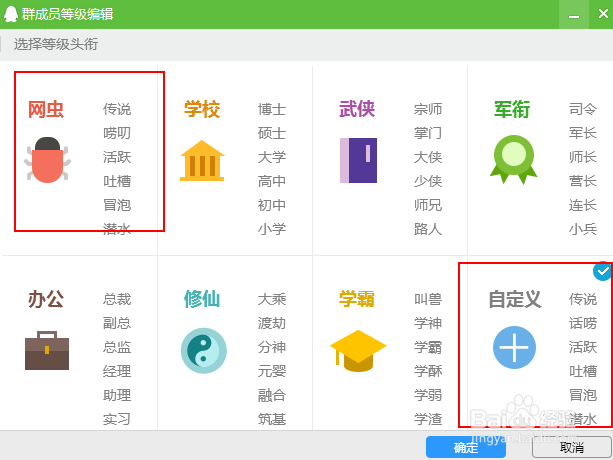Click the 少侠 level in 武侠
The height and width of the screenshot is (460, 613).
coord(428,181)
